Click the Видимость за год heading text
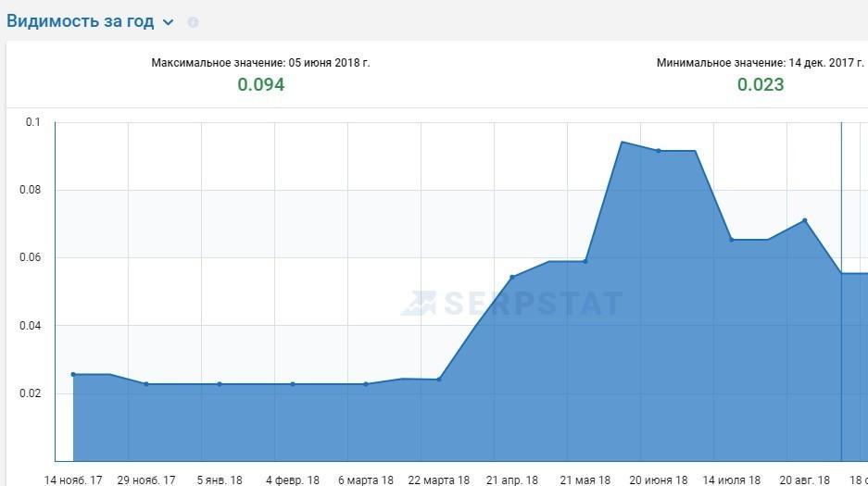Viewport: 868px width, 486px height. [80, 21]
